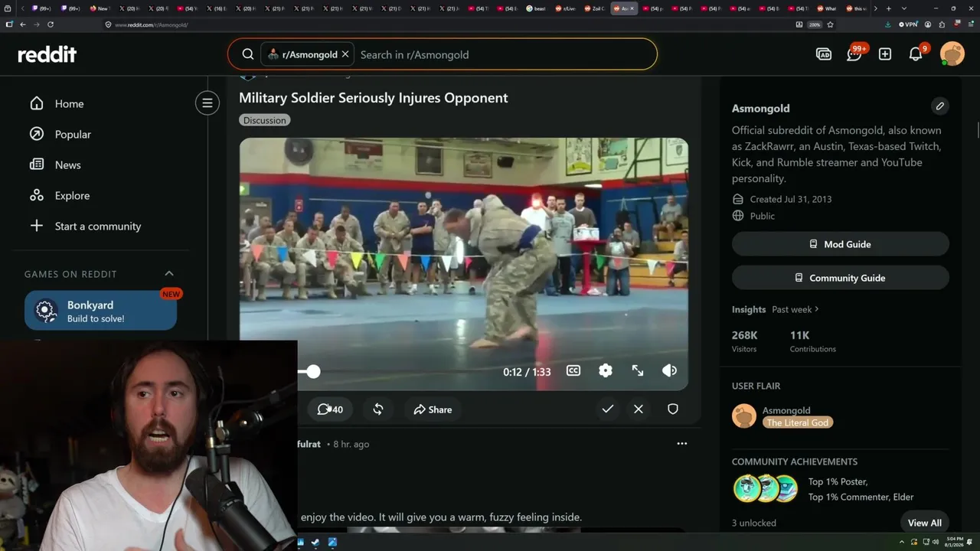
Task: Click the VPN toolbar button
Action: point(907,24)
